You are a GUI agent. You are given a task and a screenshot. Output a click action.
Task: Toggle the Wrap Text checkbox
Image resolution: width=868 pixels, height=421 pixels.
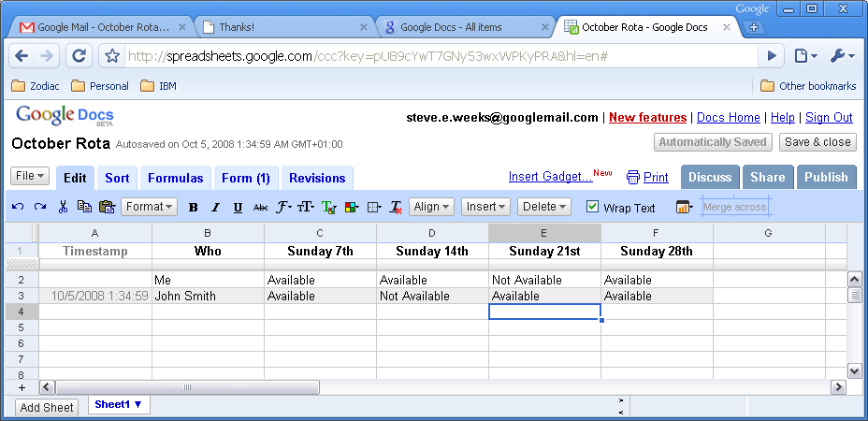click(x=592, y=207)
